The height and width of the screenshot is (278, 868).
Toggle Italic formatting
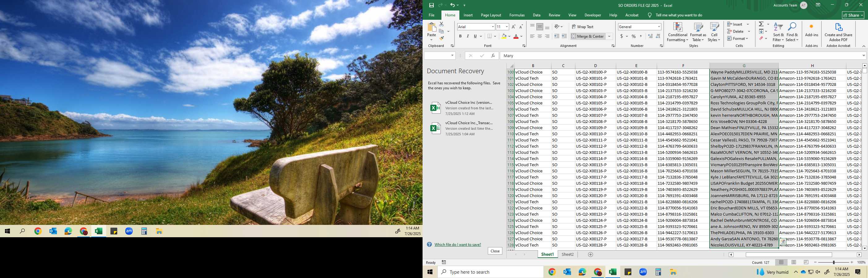point(468,36)
